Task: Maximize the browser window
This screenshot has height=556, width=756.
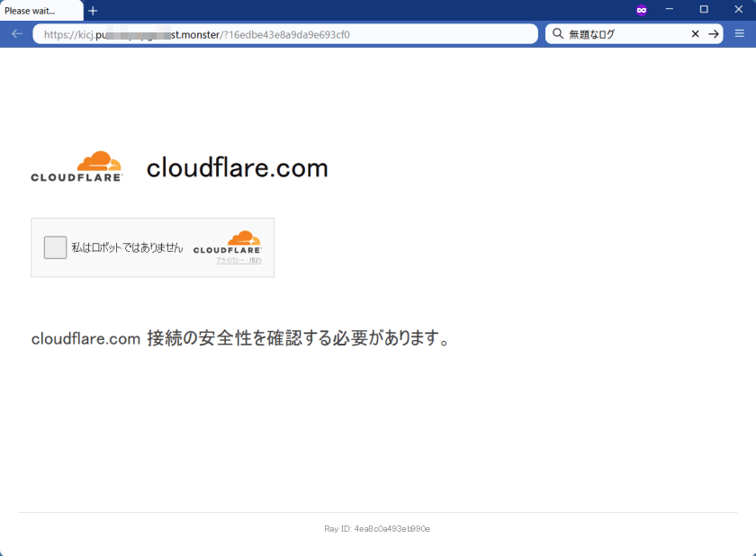Action: tap(704, 9)
